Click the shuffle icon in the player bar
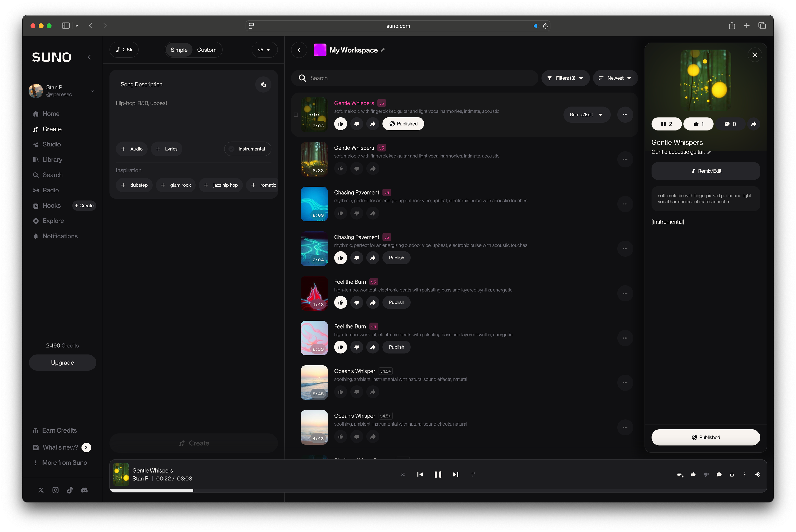This screenshot has height=532, width=796. tap(403, 474)
